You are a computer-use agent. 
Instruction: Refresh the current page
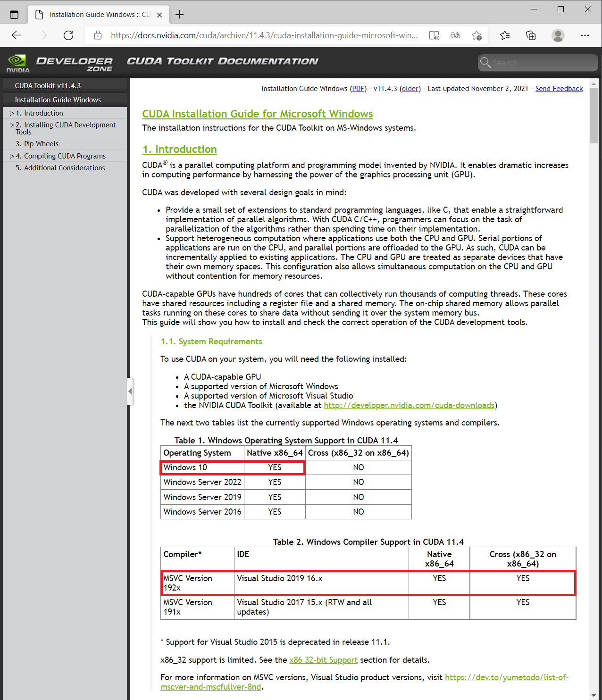point(68,35)
